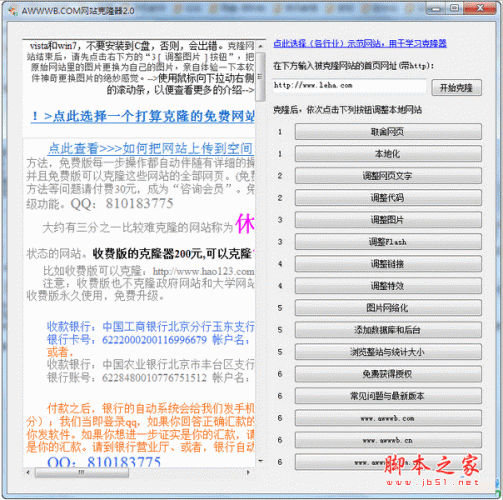Click the www.awwwb.com button
This screenshot has width=503, height=500.
(388, 418)
